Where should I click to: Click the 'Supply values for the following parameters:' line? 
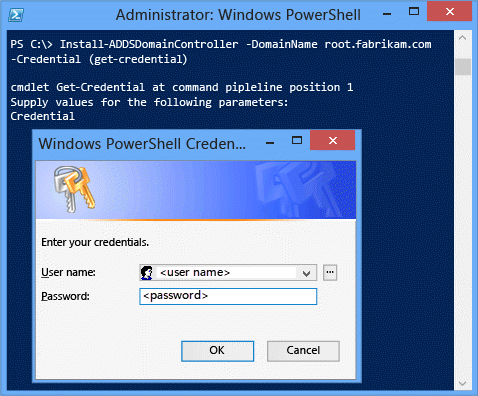(x=149, y=102)
